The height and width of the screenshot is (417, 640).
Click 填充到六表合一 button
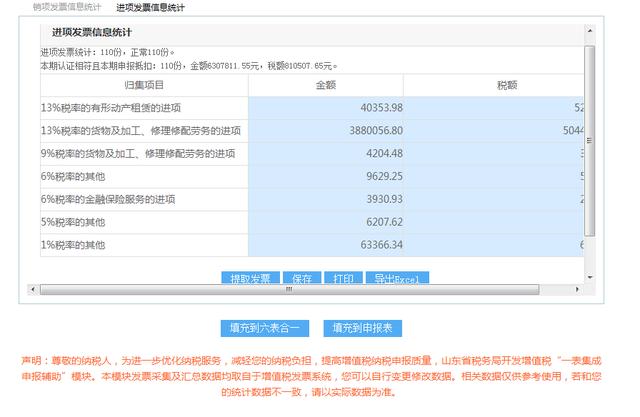(x=264, y=328)
